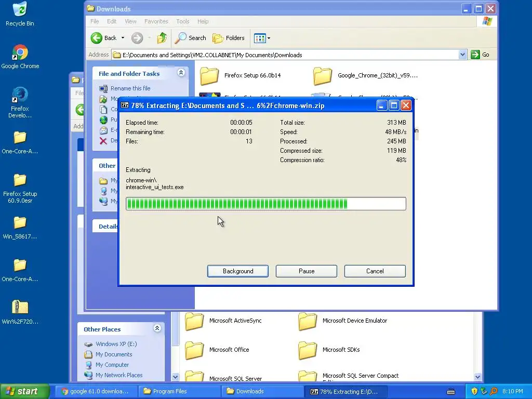
Task: Click the Windows flag logo in Downloads
Action: coord(487,21)
